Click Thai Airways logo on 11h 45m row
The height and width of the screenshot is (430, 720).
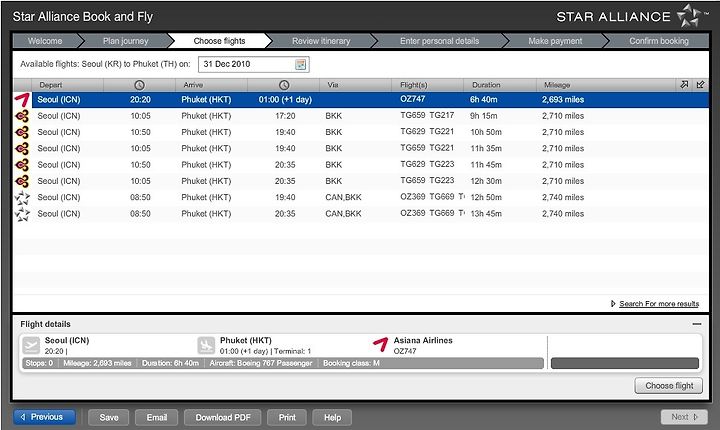[x=22, y=165]
